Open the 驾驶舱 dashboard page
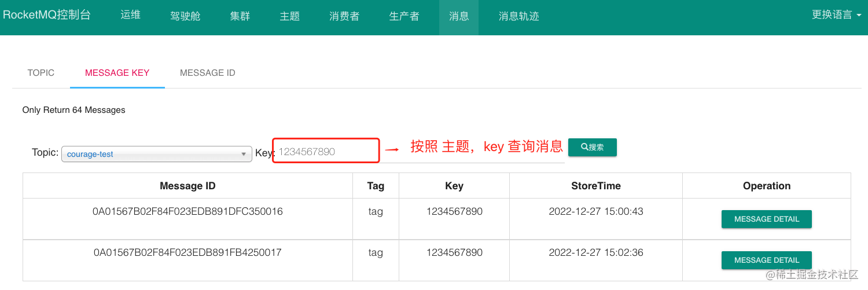Screen dimensions: 868x290 pyautogui.click(x=185, y=16)
